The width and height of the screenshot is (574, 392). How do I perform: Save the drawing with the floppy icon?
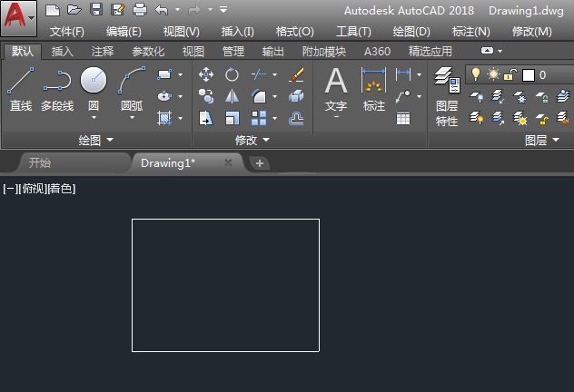click(96, 9)
